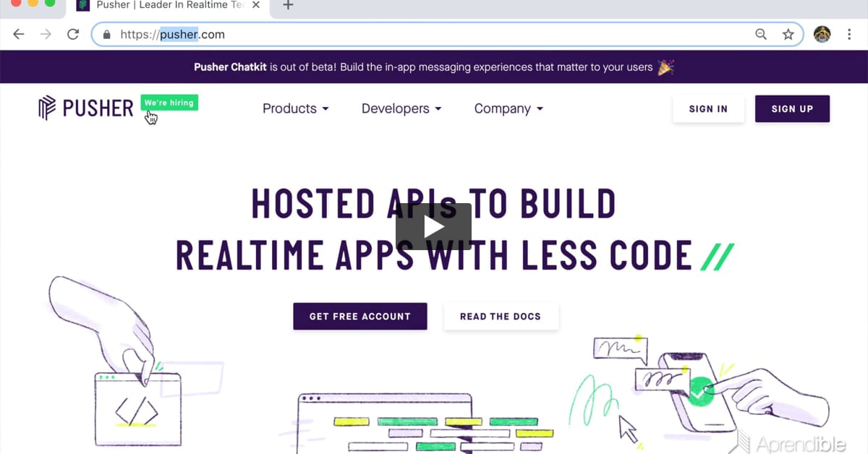The width and height of the screenshot is (868, 454).
Task: Go back using the browser back arrow
Action: [19, 34]
